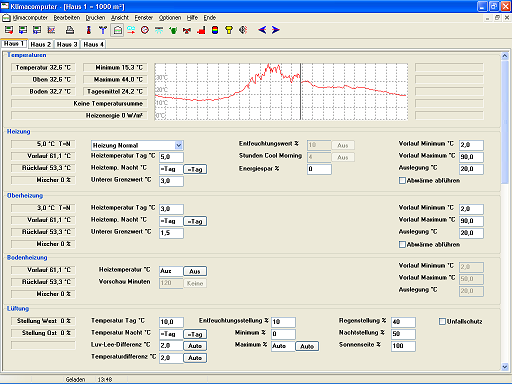Screen dimensions: 512x384
Task: Enable Abwärme abführen under Oberheizung
Action: (x=402, y=245)
